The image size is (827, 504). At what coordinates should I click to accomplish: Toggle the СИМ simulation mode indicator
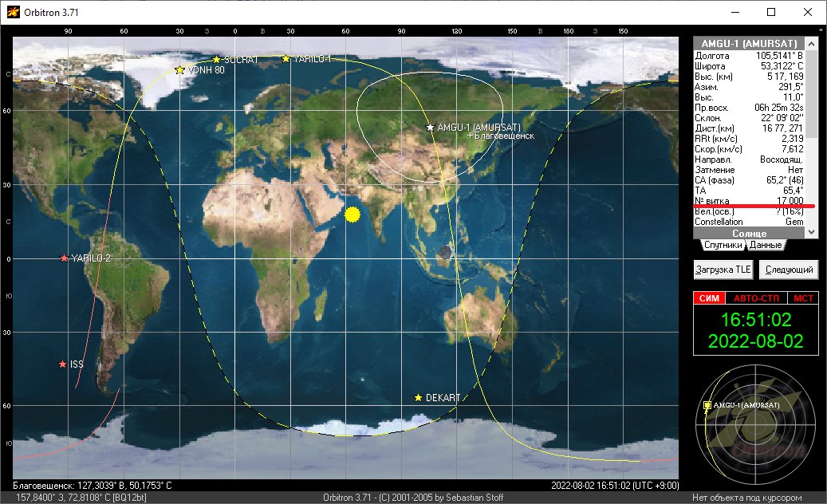coord(708,298)
